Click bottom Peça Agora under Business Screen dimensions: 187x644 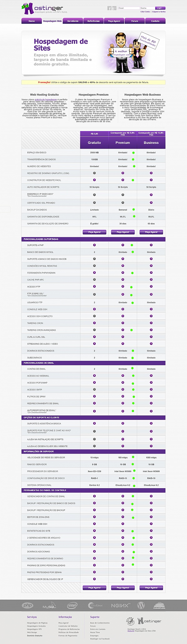click(x=151, y=587)
